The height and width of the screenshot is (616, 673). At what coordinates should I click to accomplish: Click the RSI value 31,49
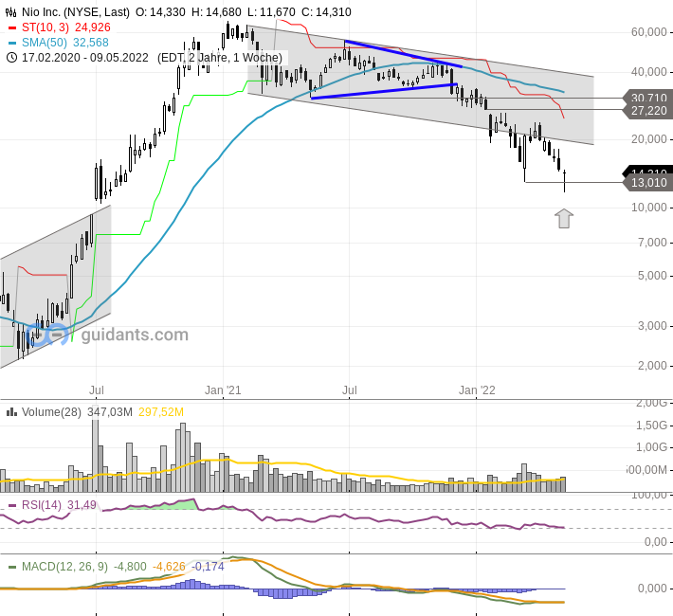point(82,505)
